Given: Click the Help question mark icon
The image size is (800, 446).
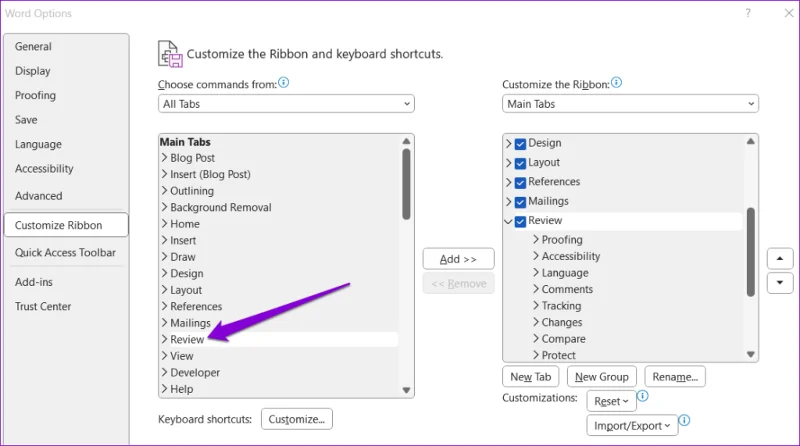Looking at the screenshot, I should [748, 13].
